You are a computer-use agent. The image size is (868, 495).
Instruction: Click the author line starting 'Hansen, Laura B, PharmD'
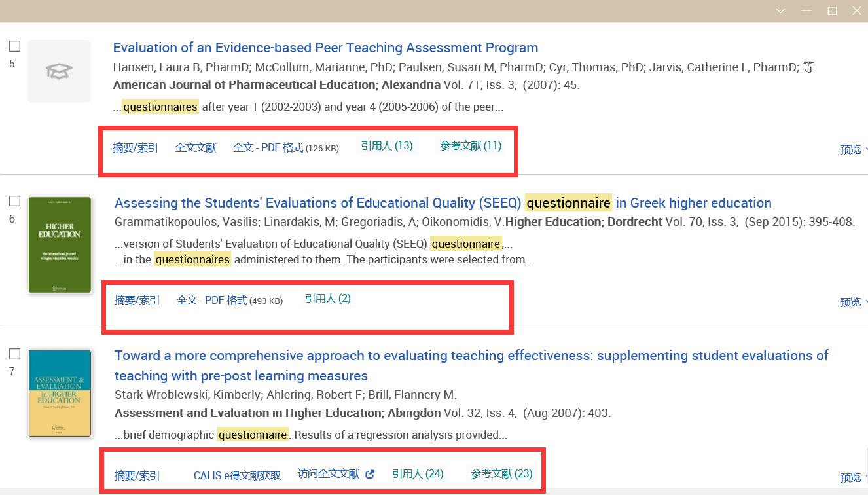pyautogui.click(x=465, y=67)
